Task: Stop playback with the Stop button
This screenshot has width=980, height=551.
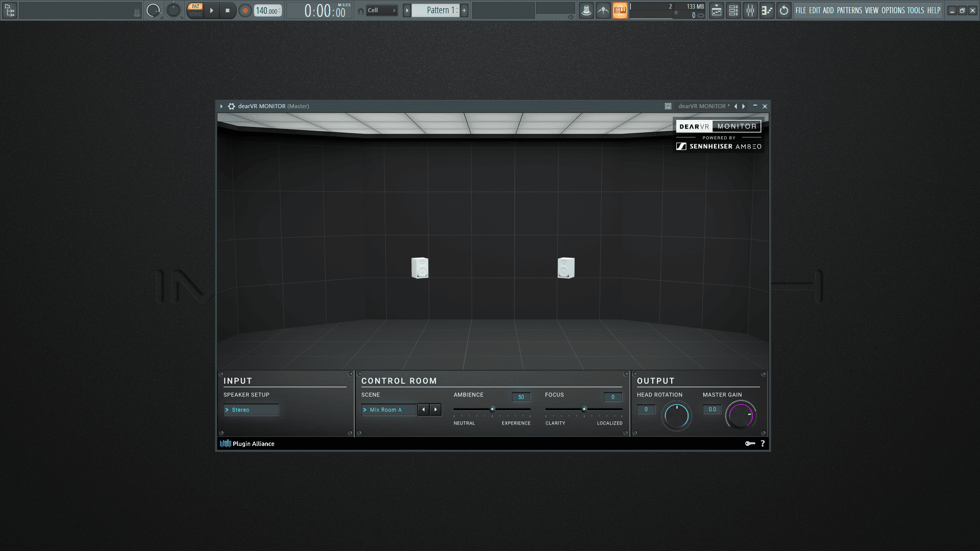Action: pyautogui.click(x=228, y=10)
